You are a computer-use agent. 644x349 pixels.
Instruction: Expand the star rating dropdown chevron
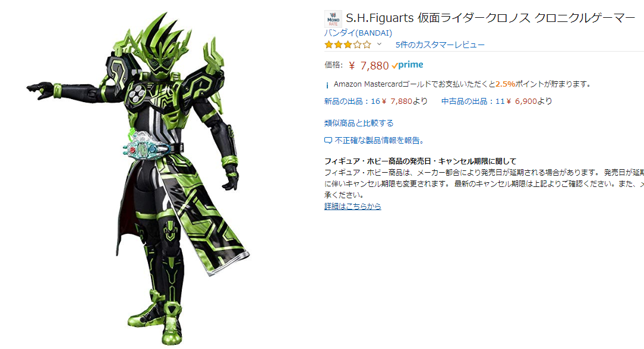(x=379, y=45)
